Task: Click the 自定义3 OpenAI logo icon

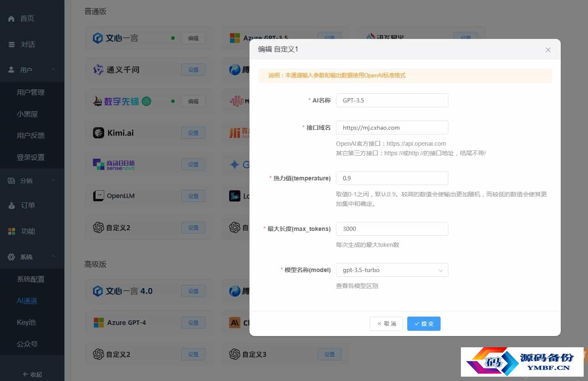Action: point(235,354)
